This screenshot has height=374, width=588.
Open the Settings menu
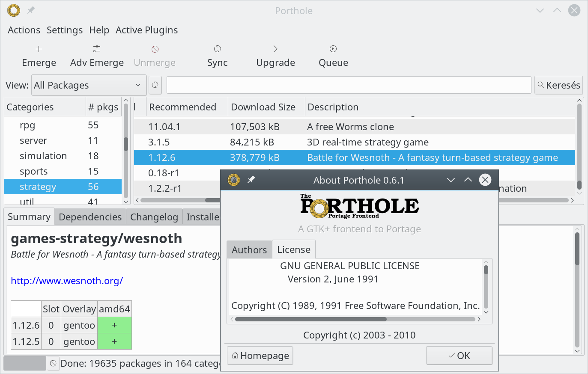[65, 30]
